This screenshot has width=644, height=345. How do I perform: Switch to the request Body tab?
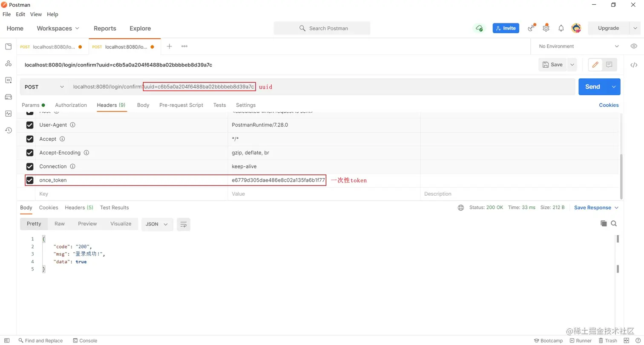143,105
